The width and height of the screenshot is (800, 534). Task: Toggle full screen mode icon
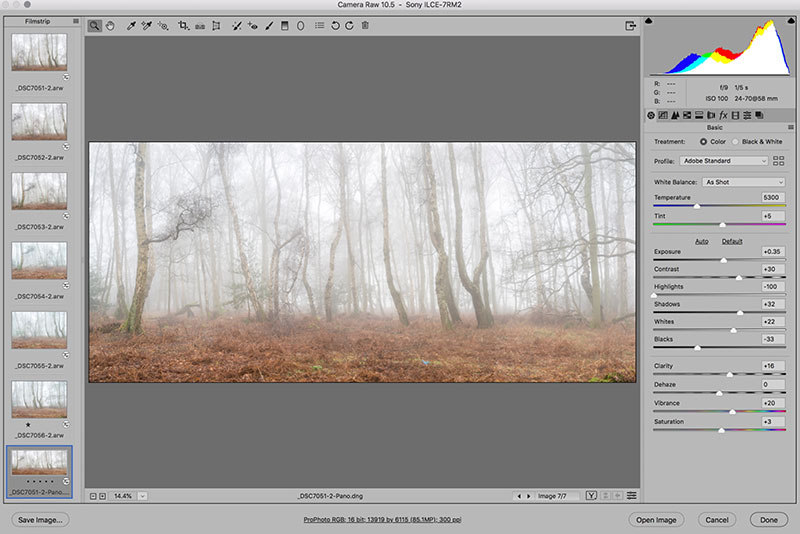(x=631, y=26)
